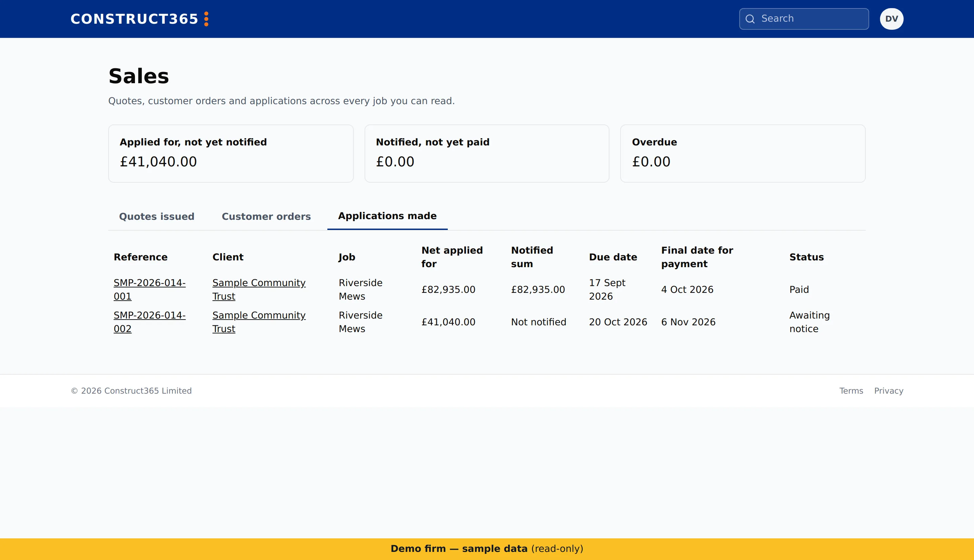The width and height of the screenshot is (974, 560).
Task: Click the 4 Oct 2026 final payment date
Action: [x=687, y=289]
